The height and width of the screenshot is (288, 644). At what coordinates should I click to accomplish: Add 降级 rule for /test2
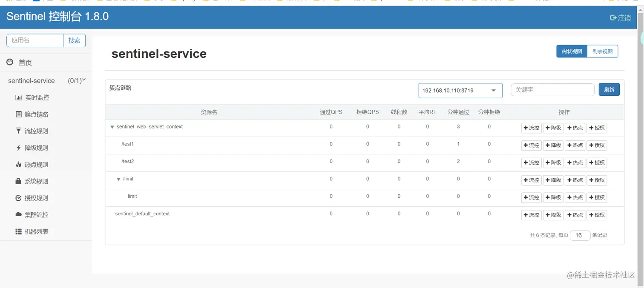pos(554,163)
